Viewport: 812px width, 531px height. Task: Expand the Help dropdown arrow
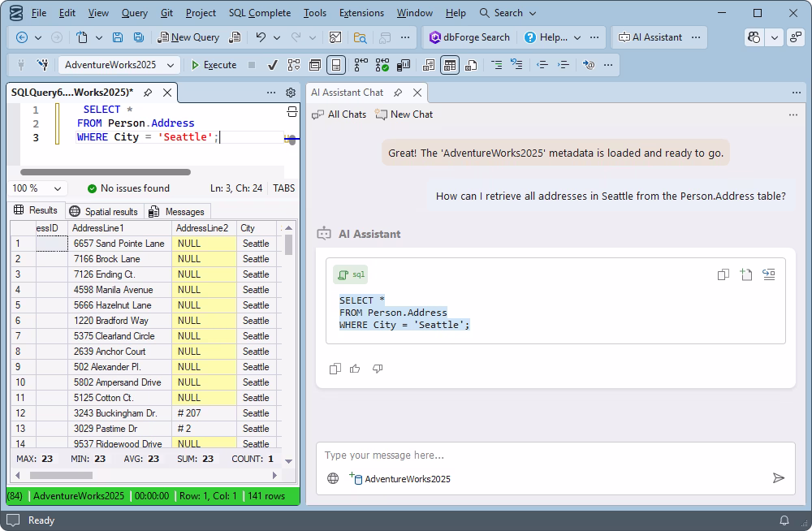[x=577, y=37]
